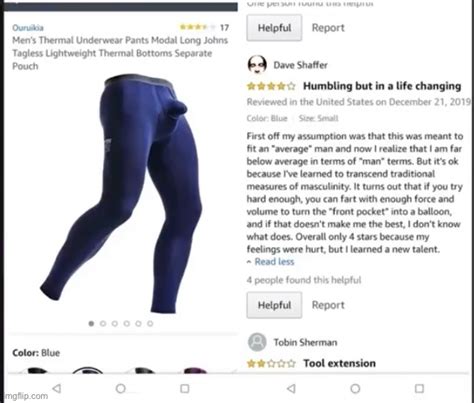
Task: Select the third product image dot
Action: point(115,323)
